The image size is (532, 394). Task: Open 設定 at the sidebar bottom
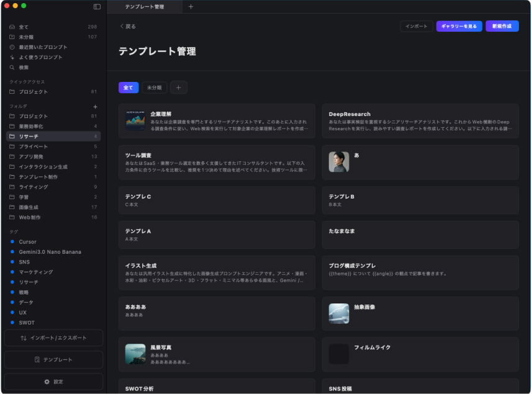click(53, 382)
